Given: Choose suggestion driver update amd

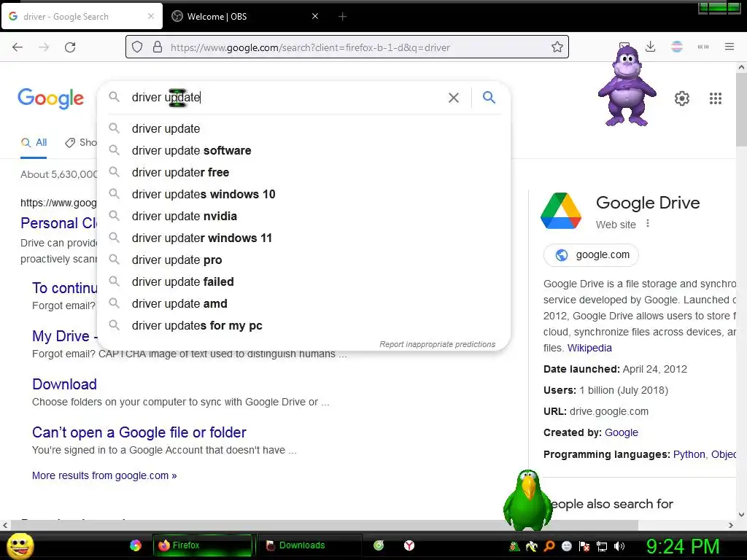Looking at the screenshot, I should [304, 304].
